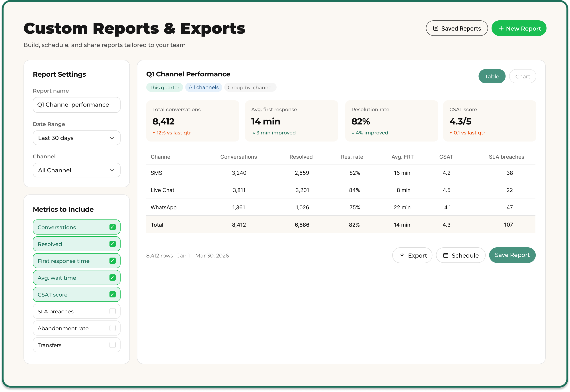The image size is (570, 392).
Task: Click the plus icon in New Report
Action: [x=502, y=28]
